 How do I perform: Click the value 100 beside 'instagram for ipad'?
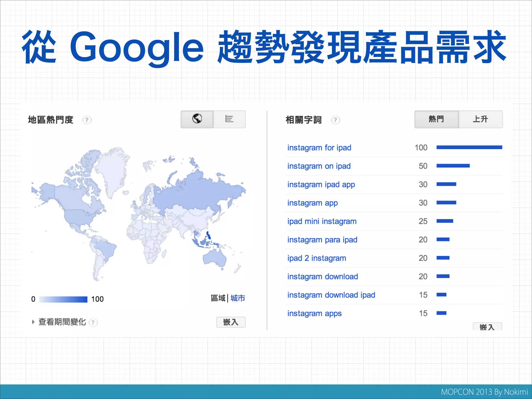[x=421, y=148]
